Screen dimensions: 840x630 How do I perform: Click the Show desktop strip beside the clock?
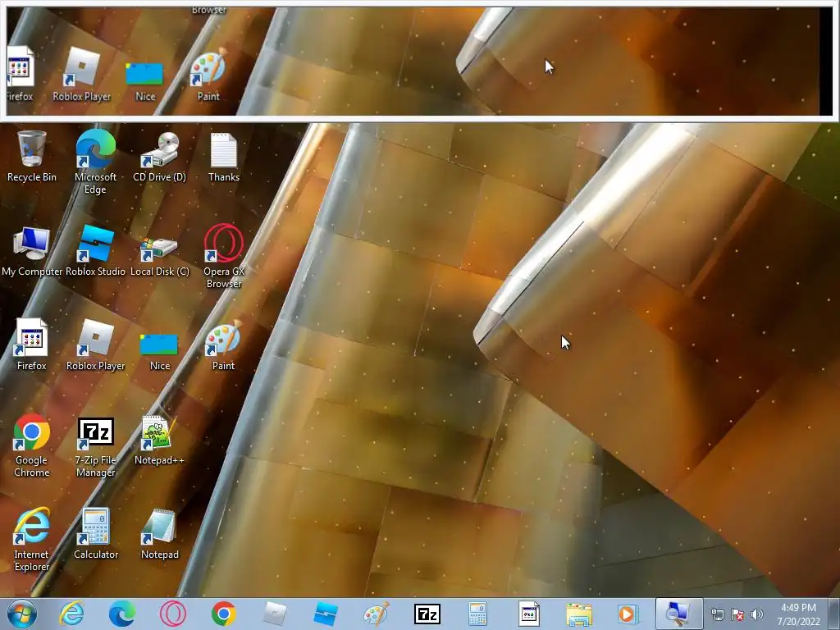[833, 614]
